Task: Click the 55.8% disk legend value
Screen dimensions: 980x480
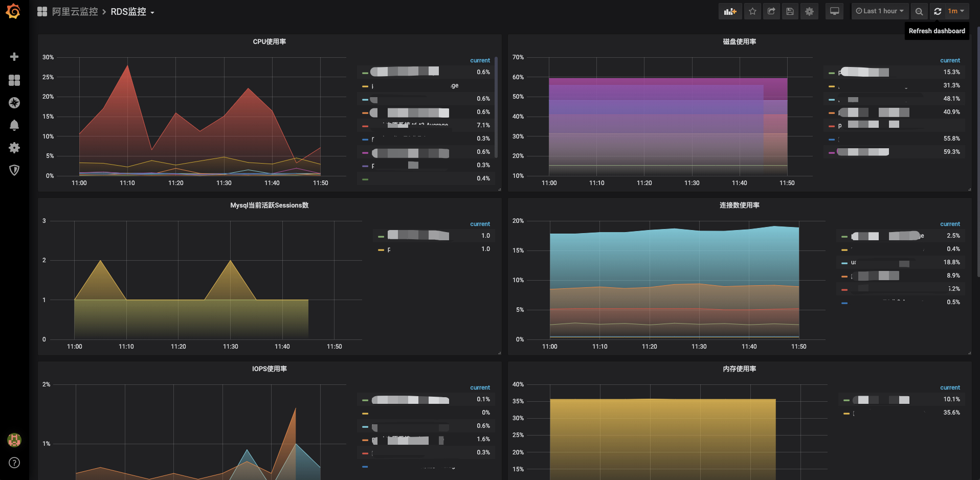Action: tap(952, 139)
